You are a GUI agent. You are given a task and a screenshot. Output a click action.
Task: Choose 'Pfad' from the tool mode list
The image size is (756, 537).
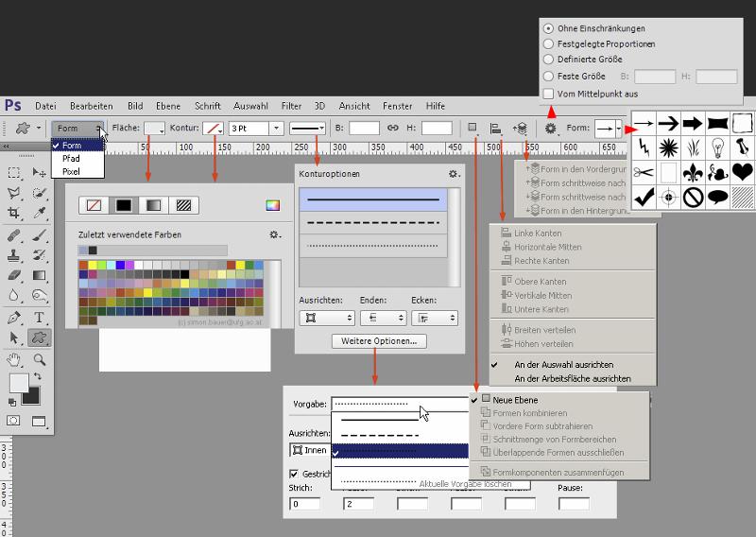tap(71, 159)
